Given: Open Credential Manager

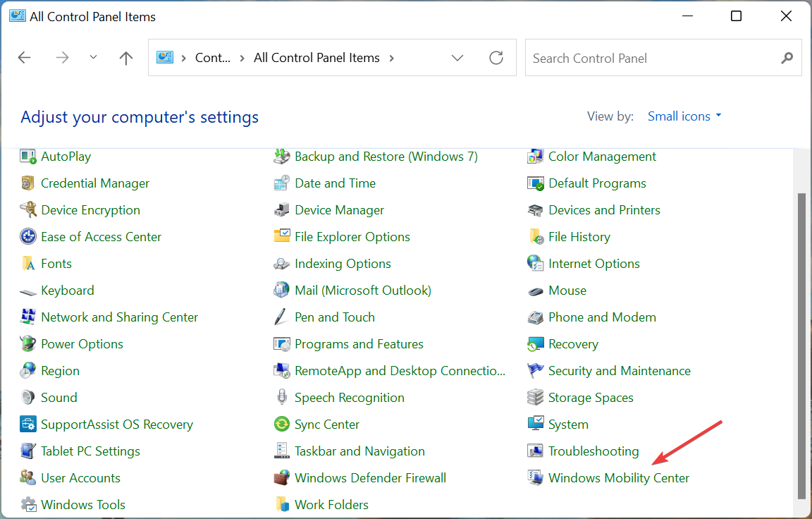Looking at the screenshot, I should [x=94, y=183].
